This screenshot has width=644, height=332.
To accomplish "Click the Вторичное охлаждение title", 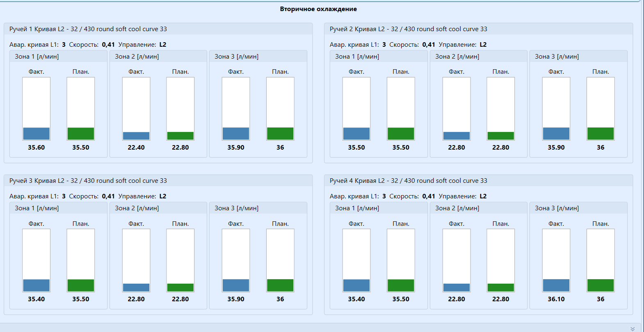I will [x=318, y=9].
